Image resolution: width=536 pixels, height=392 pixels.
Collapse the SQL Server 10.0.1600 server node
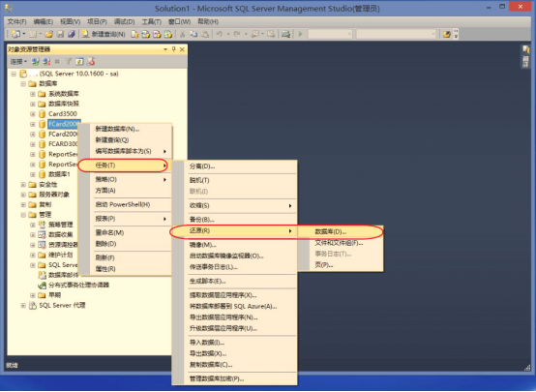[x=14, y=74]
